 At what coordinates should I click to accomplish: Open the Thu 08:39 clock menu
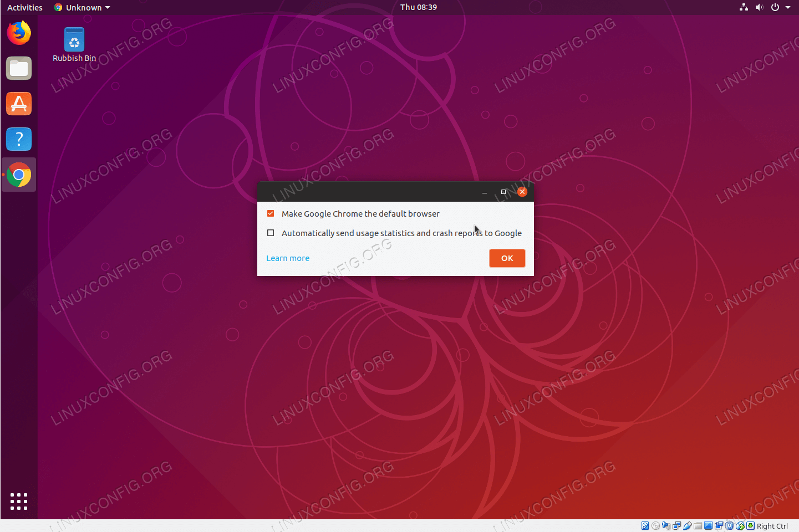(419, 7)
